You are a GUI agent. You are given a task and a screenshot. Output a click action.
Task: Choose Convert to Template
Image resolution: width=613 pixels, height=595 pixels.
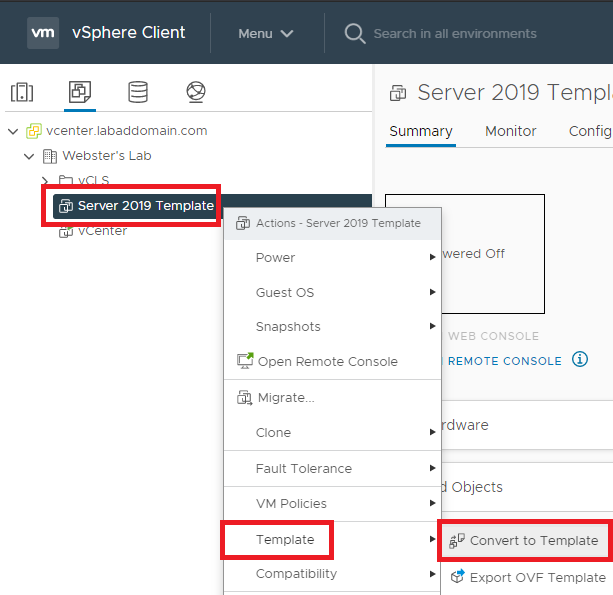[533, 541]
